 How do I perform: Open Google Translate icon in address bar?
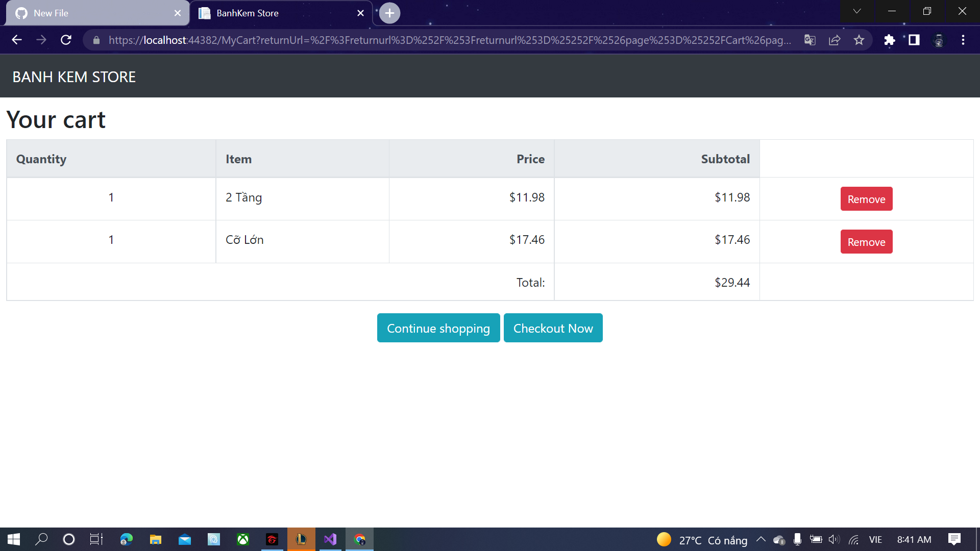(x=810, y=40)
